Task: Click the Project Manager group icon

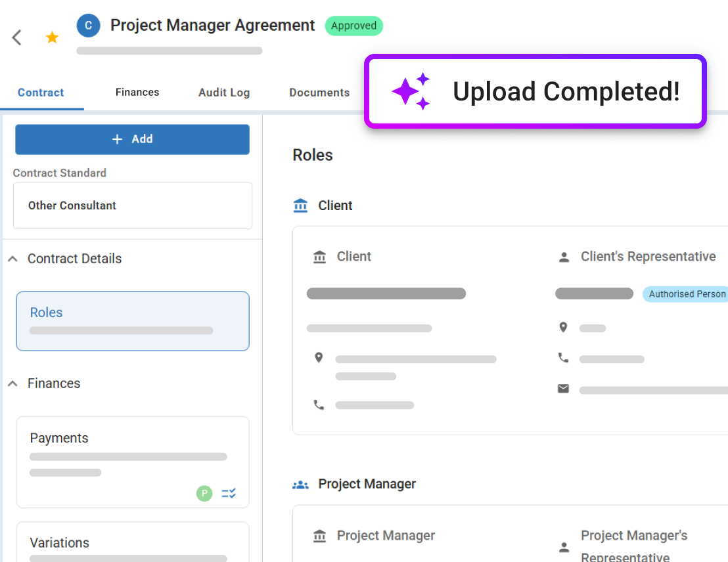Action: (x=300, y=485)
